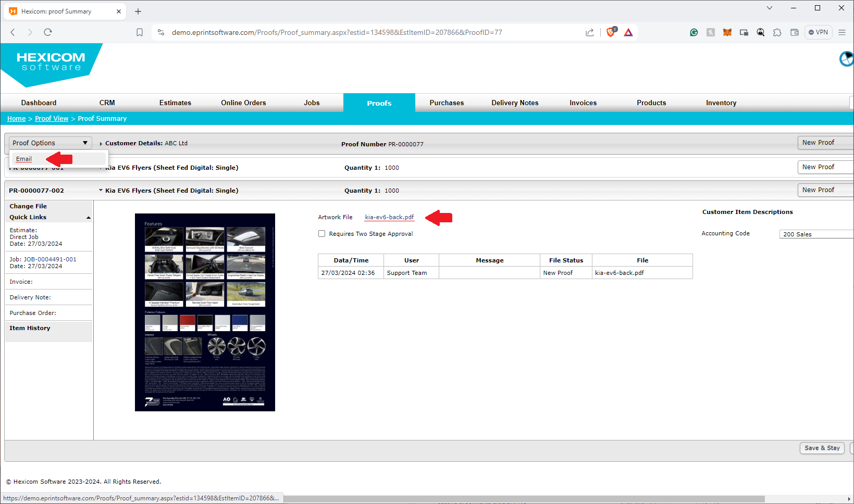Go to Estimates section
This screenshot has width=854, height=504.
pyautogui.click(x=175, y=103)
